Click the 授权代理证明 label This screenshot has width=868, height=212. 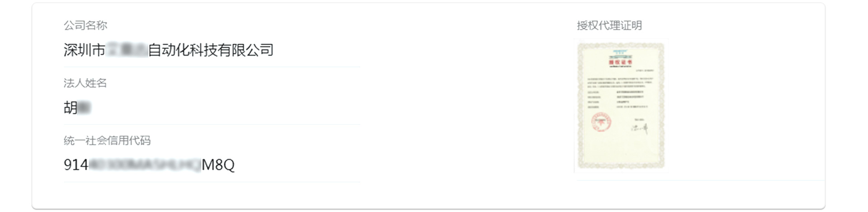tap(609, 25)
